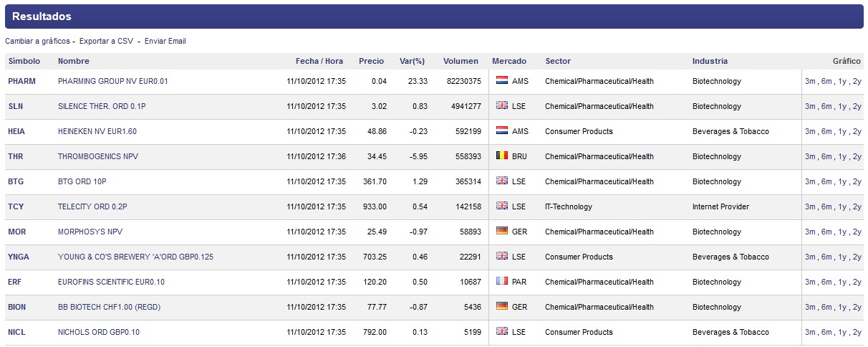The width and height of the screenshot is (868, 347).
Task: Click the Netherlands flag in the PHARM row
Action: (501, 81)
